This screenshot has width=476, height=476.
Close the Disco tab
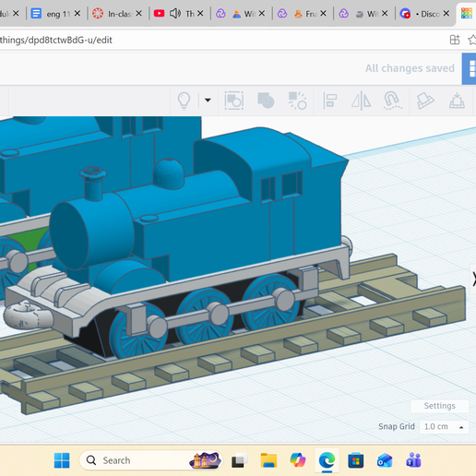point(446,14)
